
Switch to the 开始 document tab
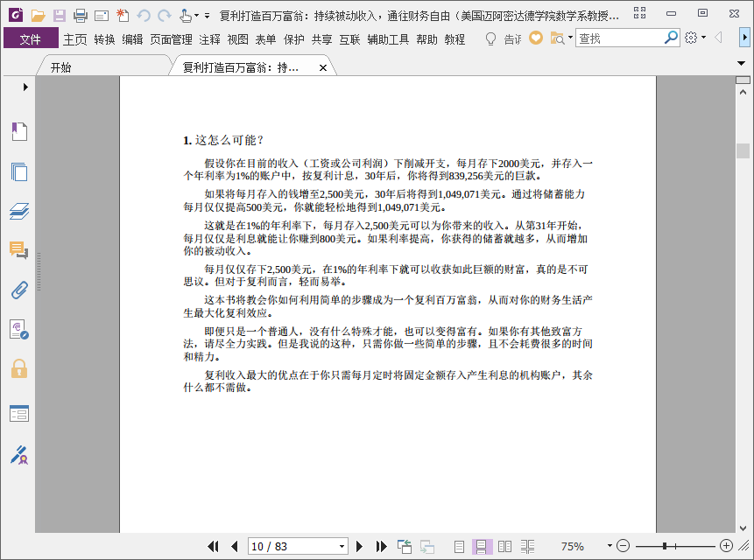(104, 67)
